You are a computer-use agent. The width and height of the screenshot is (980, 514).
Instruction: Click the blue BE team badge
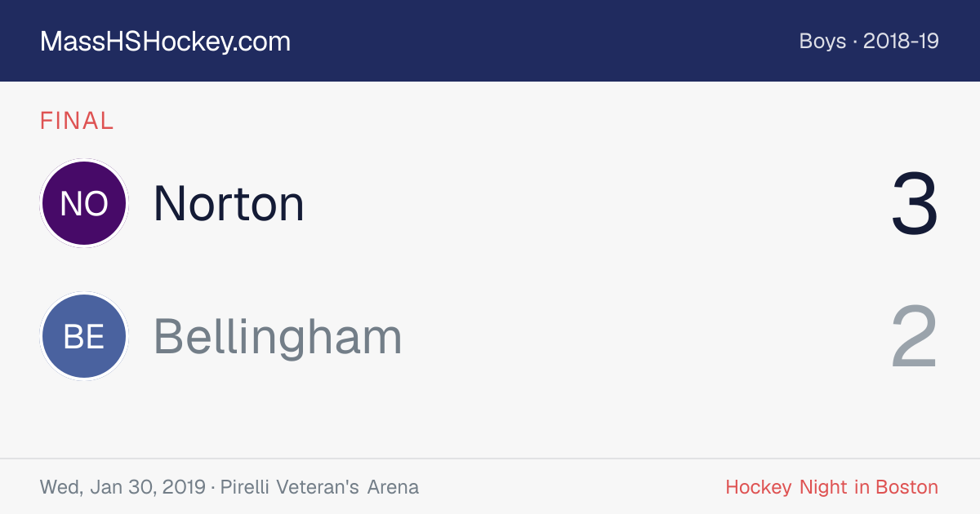(x=84, y=336)
